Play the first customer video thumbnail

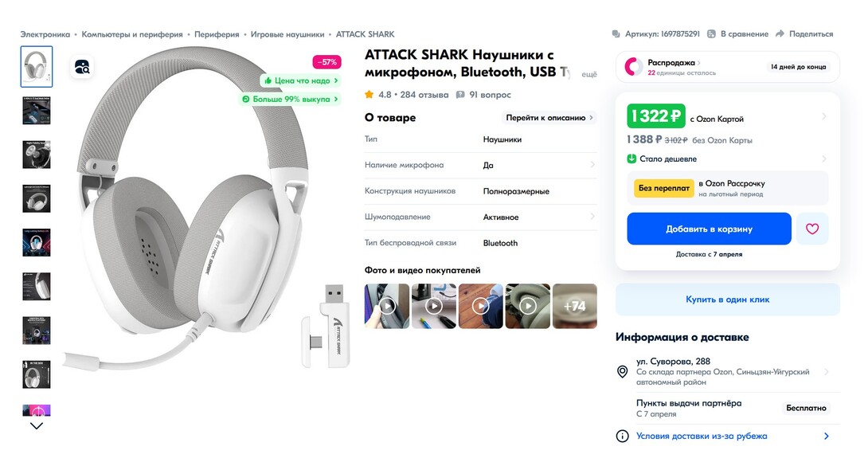[x=387, y=306]
